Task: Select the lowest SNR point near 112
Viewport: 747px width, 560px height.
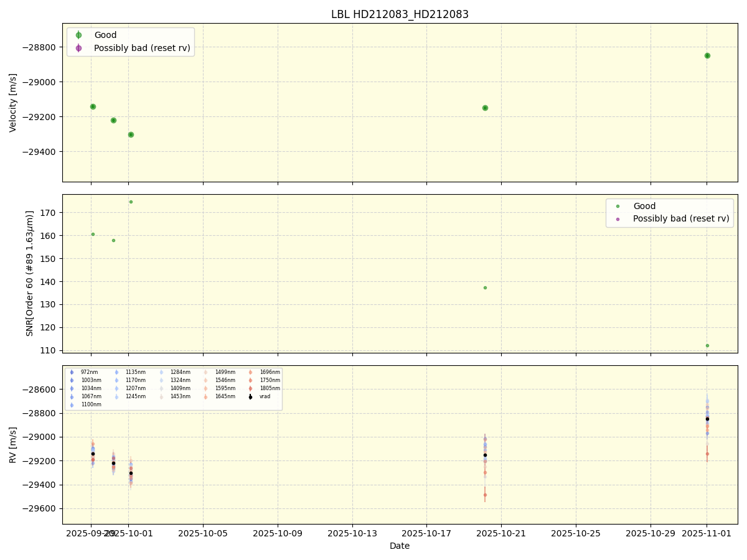Action: [x=707, y=345]
